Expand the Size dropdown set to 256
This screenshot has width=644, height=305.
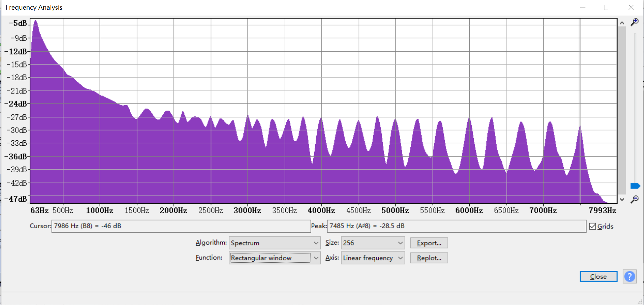coord(372,243)
